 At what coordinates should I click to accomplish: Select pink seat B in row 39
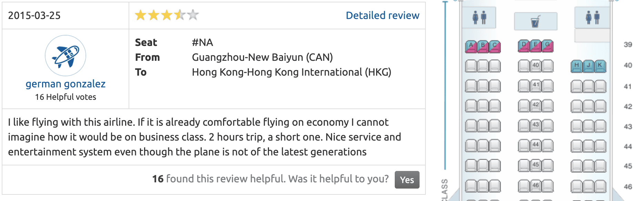(483, 46)
